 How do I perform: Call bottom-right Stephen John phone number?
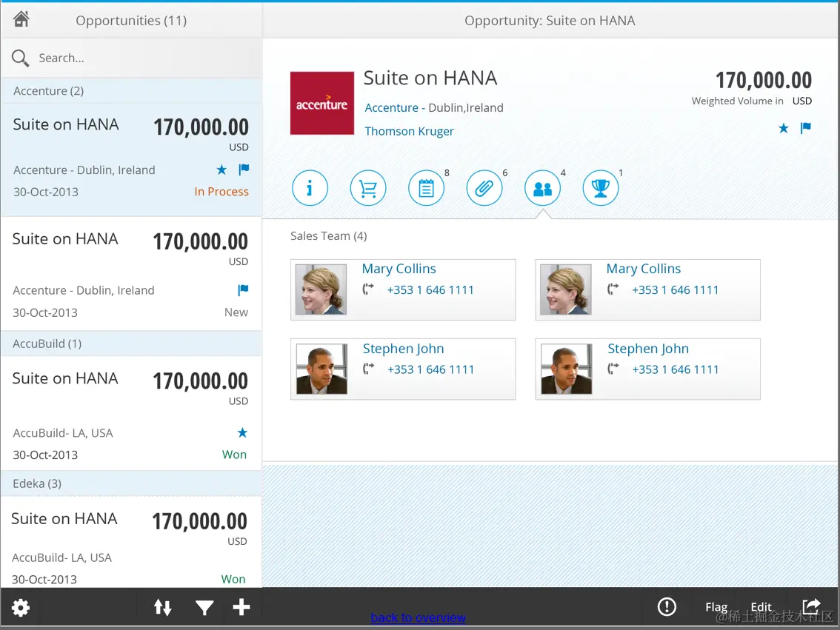tap(676, 369)
